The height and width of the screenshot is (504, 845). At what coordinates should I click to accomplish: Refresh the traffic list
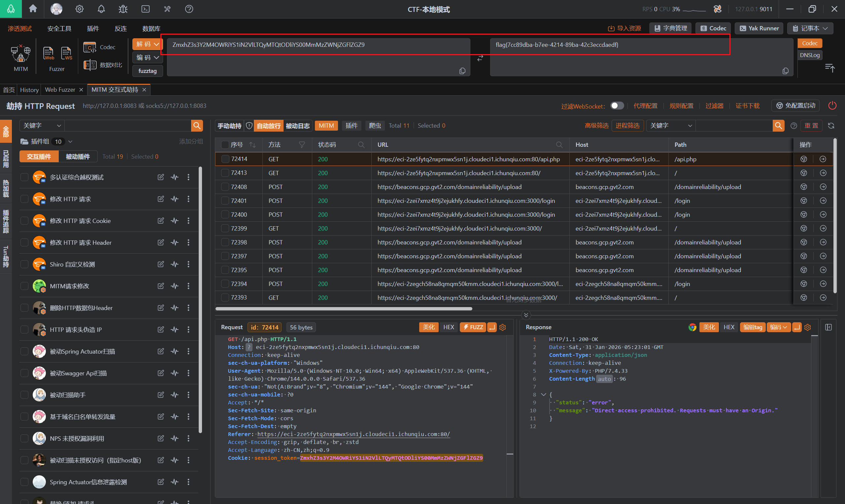click(831, 126)
